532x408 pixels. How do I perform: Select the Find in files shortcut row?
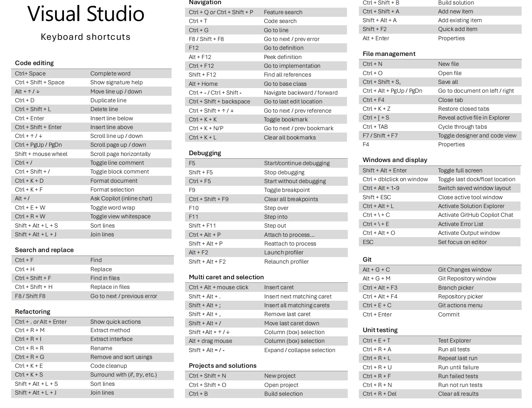(92, 278)
